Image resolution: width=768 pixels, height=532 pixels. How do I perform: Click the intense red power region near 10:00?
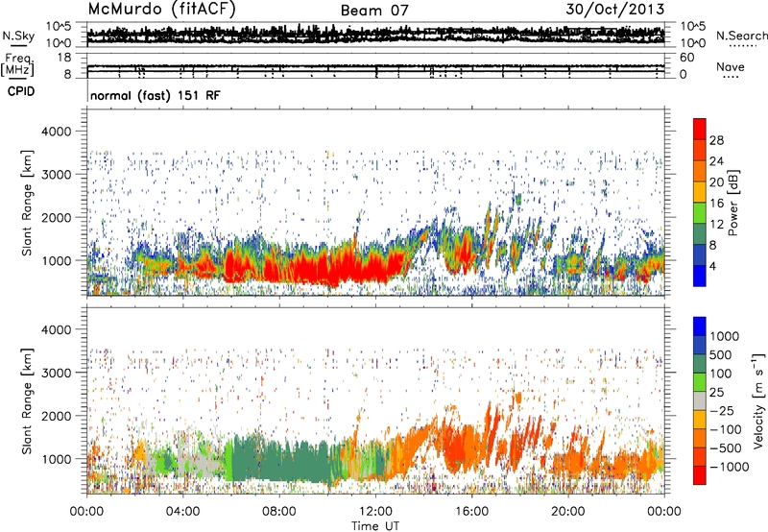pyautogui.click(x=325, y=267)
